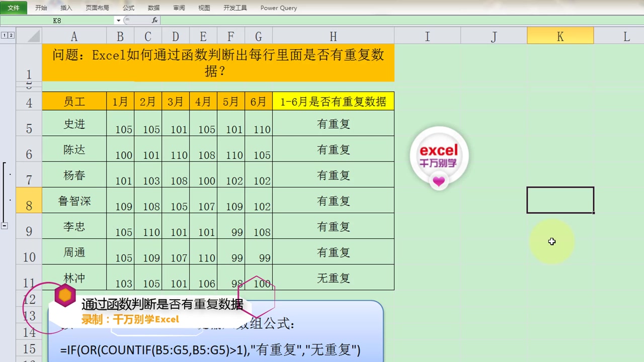
Task: Open the 审阅 ribbon tab
Action: pos(179,8)
